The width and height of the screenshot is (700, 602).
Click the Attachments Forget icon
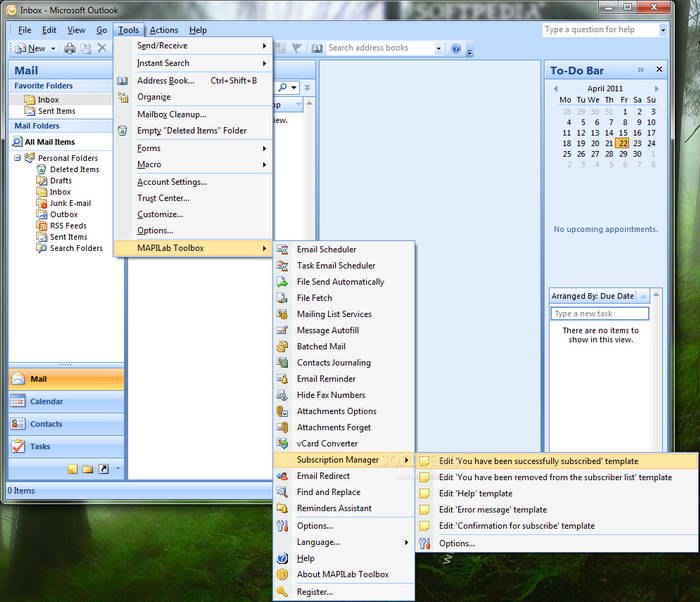pos(282,427)
